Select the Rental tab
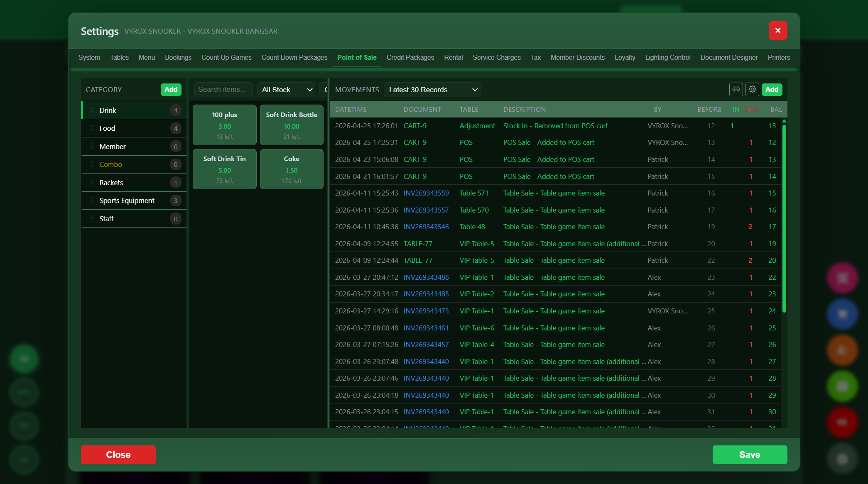 tap(453, 57)
